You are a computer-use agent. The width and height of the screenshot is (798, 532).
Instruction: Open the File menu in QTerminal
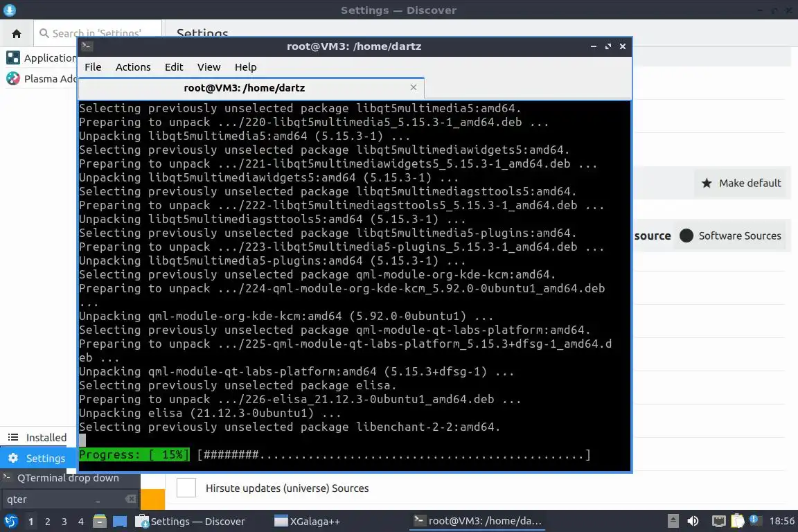click(x=93, y=67)
